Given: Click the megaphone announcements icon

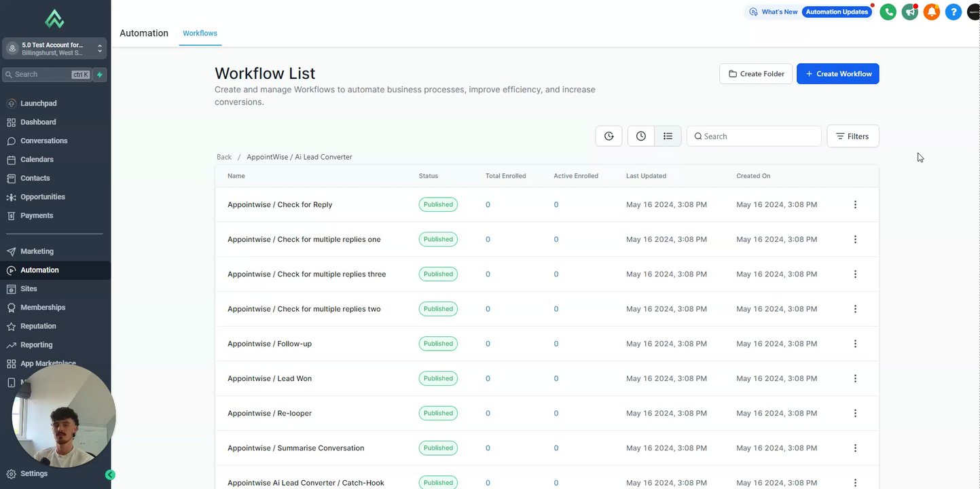Looking at the screenshot, I should tap(909, 12).
